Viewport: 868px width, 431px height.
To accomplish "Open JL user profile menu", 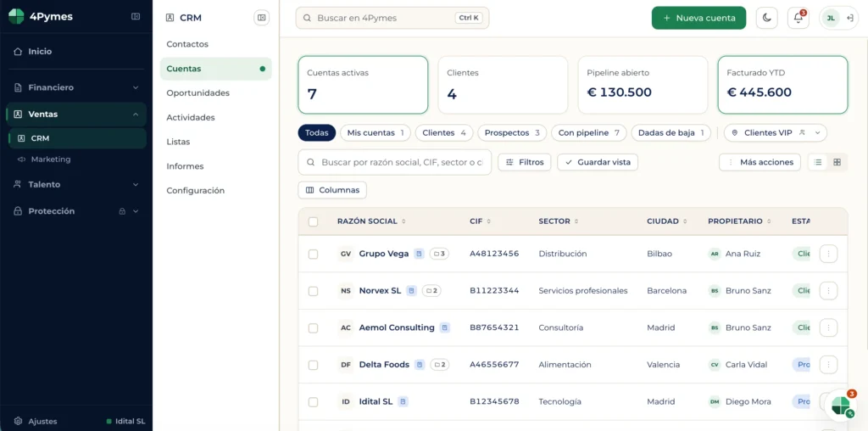I will 838,18.
